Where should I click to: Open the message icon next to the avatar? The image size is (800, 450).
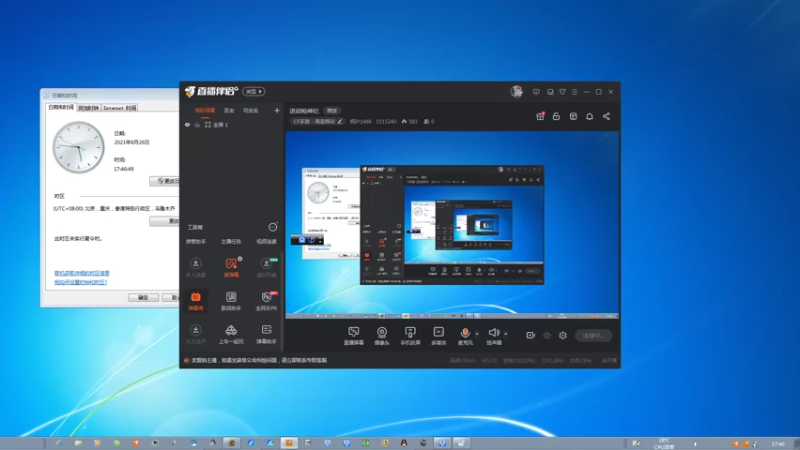click(536, 92)
